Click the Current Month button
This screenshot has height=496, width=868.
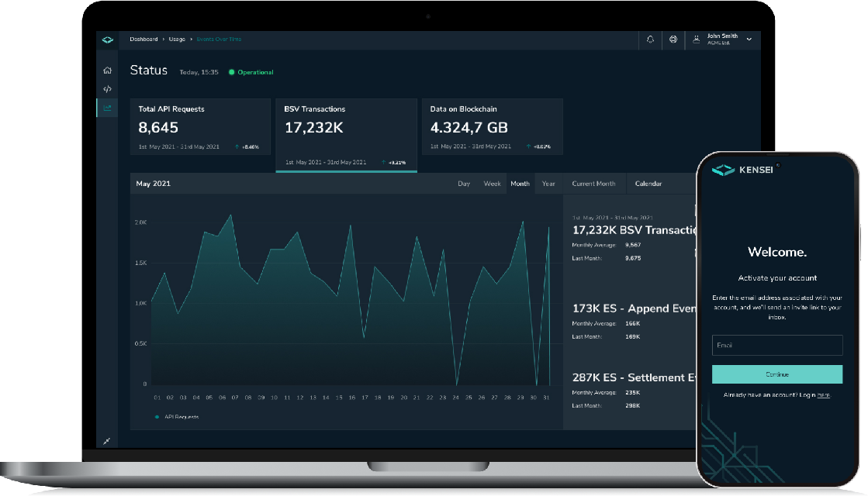pos(594,184)
